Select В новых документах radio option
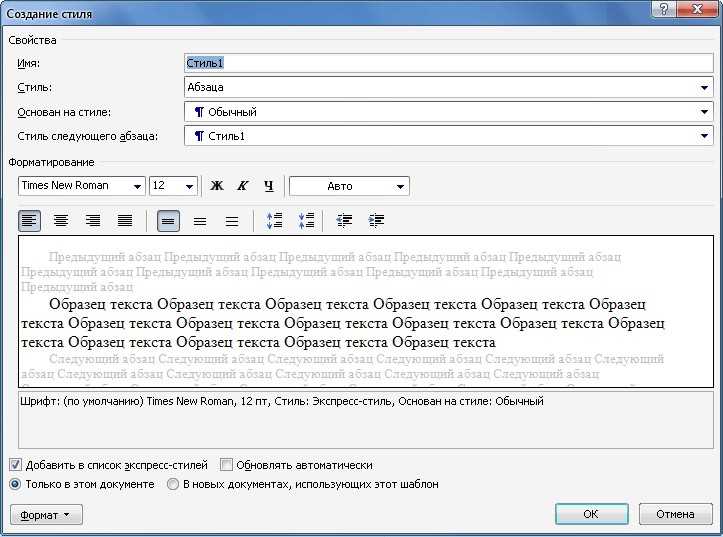The image size is (723, 537). tap(173, 484)
